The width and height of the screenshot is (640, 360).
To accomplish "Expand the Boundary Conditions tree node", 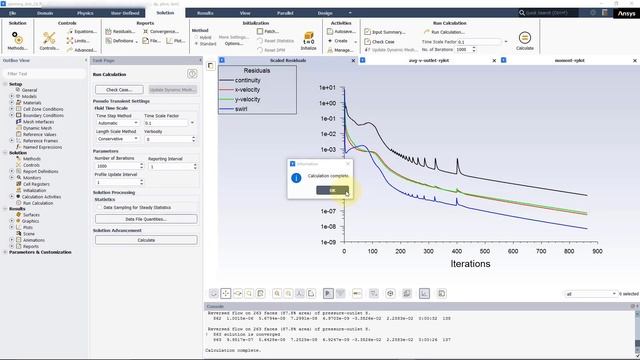I will coord(12,116).
